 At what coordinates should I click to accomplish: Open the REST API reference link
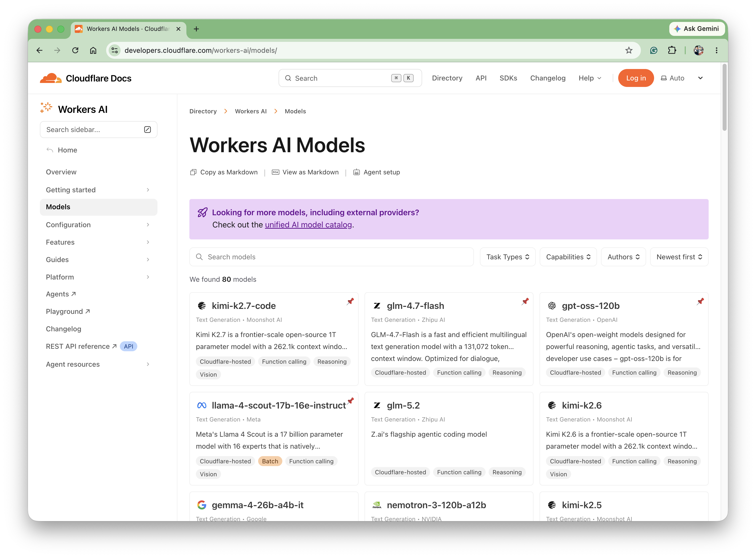tap(81, 346)
